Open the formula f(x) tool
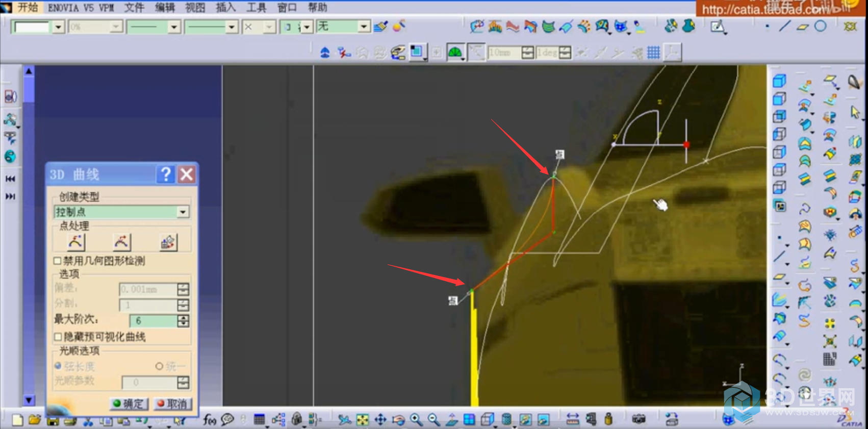This screenshot has width=868, height=429. [209, 420]
